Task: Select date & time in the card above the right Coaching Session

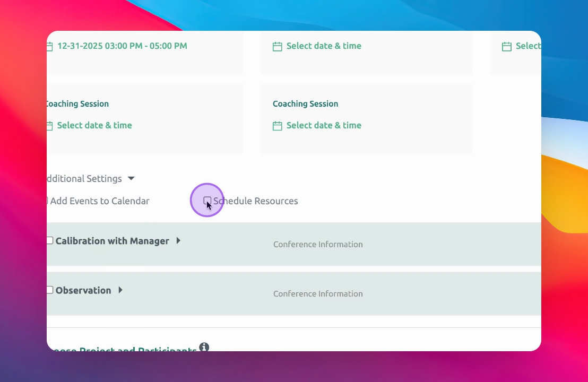Action: [324, 46]
